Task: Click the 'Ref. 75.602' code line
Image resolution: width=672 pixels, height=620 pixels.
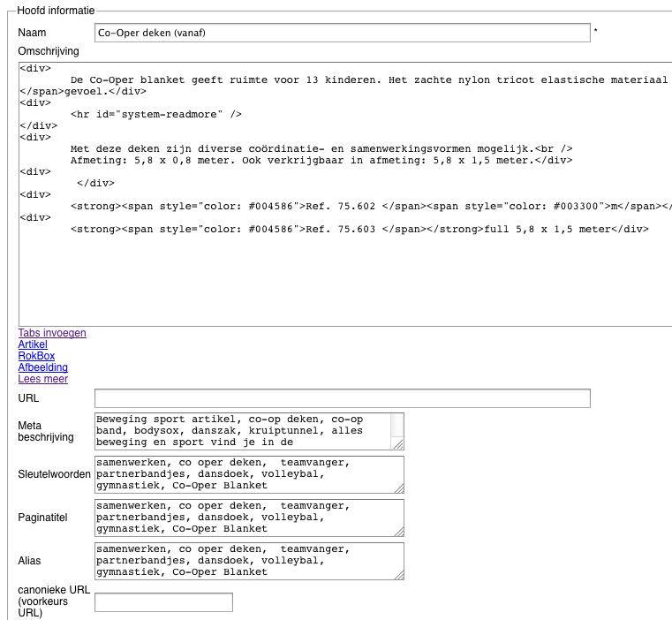Action: (371, 207)
